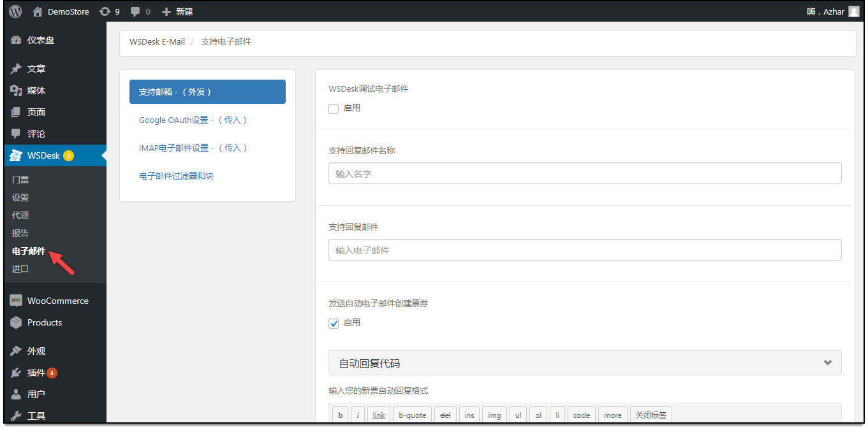Viewport: 868px width, 430px height.
Task: Click the more editor button
Action: coord(613,415)
